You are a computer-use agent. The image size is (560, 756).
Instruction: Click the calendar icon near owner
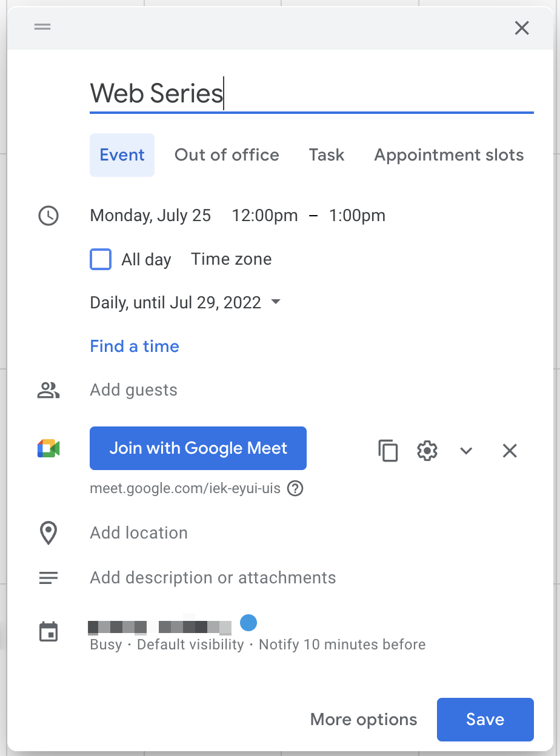(48, 632)
